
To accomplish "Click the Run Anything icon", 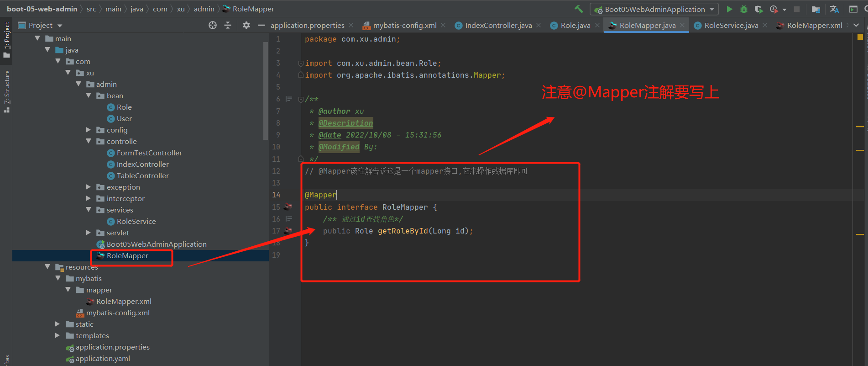I will (x=853, y=9).
